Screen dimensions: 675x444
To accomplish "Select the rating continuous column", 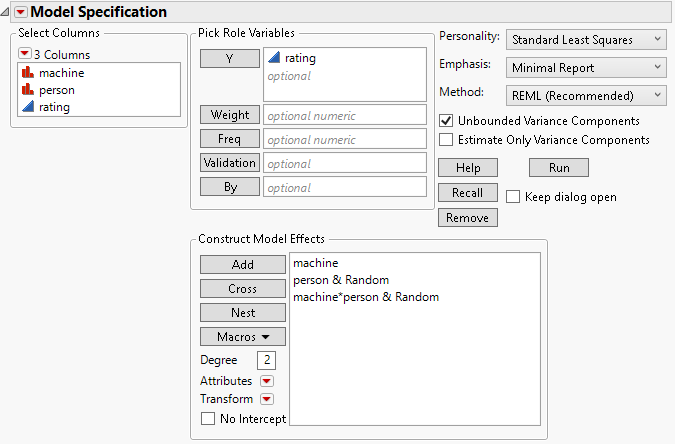I will click(x=54, y=106).
